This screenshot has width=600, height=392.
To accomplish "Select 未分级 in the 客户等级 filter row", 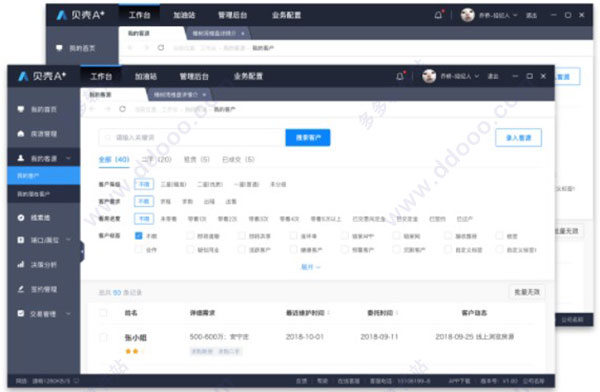I will click(x=278, y=184).
